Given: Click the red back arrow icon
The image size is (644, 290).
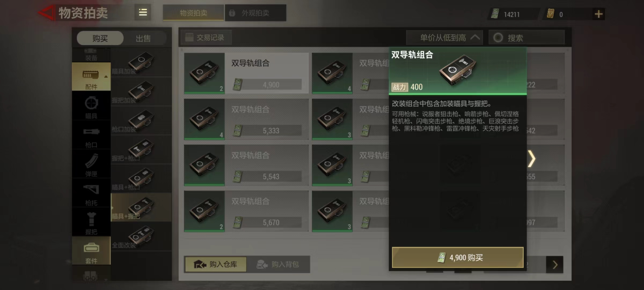Looking at the screenshot, I should click(x=46, y=13).
